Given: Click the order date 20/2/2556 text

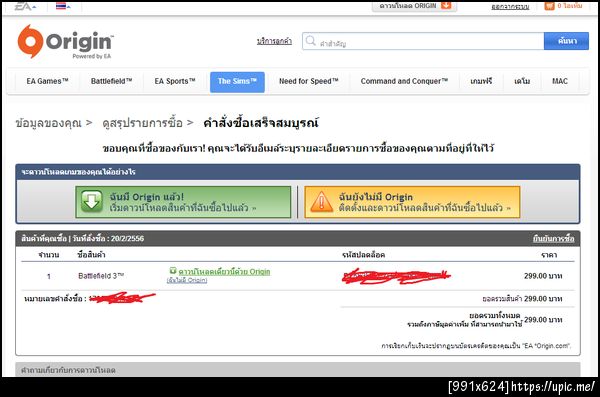Looking at the screenshot, I should 127,239.
